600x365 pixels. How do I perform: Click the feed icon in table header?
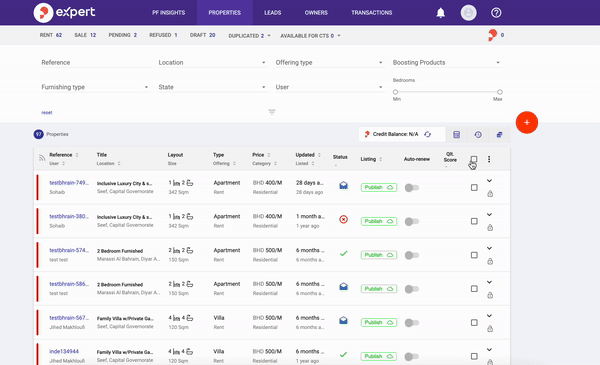pos(42,158)
